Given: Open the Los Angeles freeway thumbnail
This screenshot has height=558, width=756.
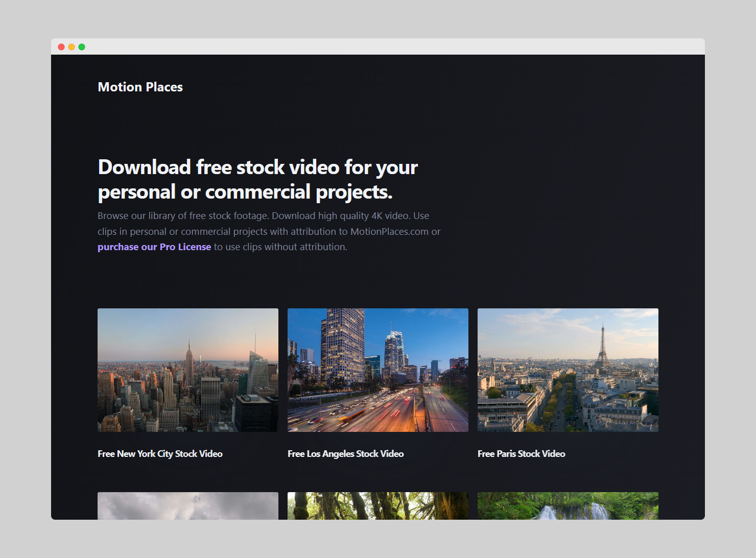Looking at the screenshot, I should click(x=378, y=370).
